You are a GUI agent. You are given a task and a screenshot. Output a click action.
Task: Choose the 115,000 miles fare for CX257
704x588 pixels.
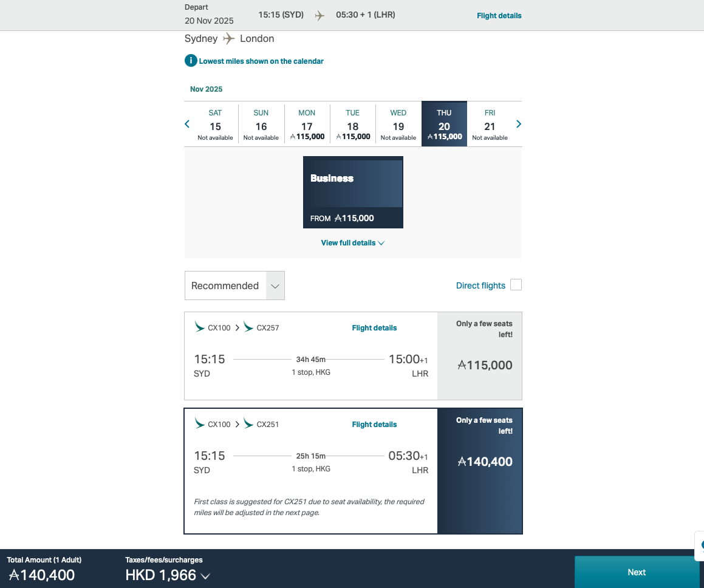479,356
